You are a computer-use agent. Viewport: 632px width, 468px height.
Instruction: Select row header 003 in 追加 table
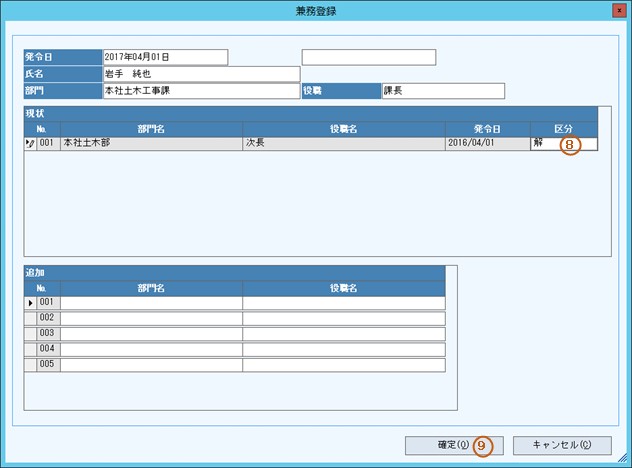point(46,334)
